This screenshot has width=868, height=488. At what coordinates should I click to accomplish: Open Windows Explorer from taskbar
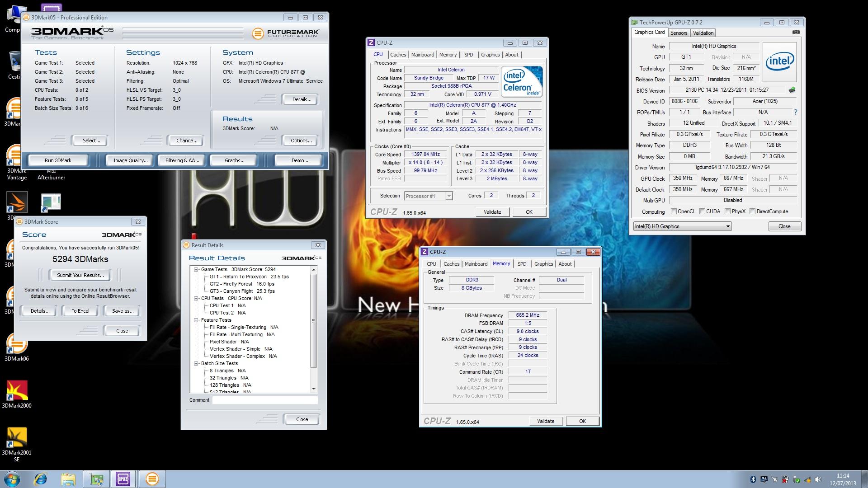click(x=68, y=479)
